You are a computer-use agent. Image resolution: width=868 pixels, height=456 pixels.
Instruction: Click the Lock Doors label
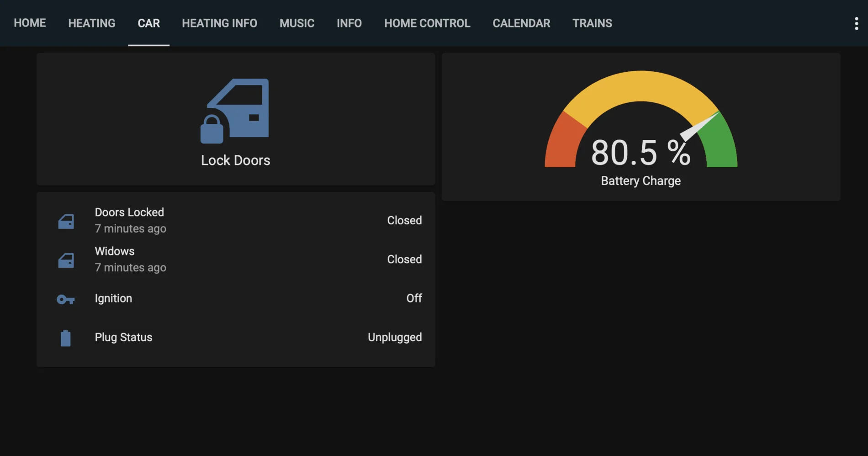[236, 160]
